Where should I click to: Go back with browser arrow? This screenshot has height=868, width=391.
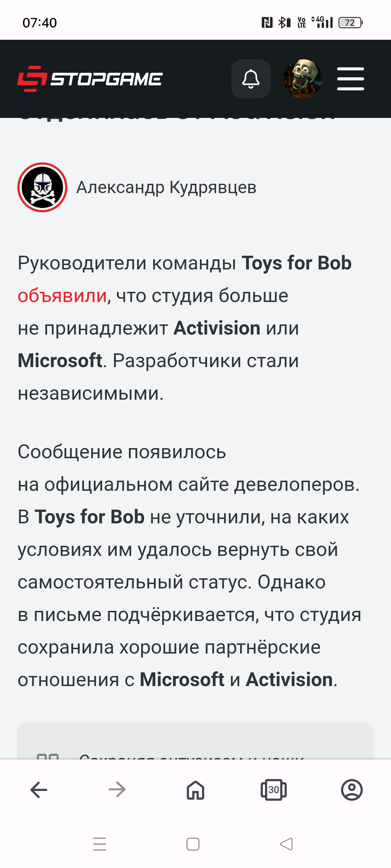39,790
